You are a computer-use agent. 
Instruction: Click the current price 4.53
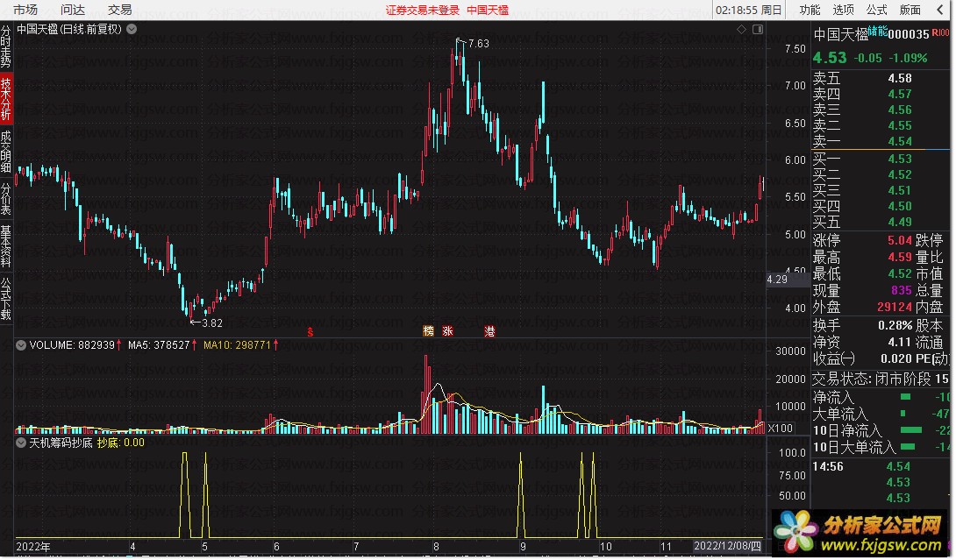(x=830, y=58)
